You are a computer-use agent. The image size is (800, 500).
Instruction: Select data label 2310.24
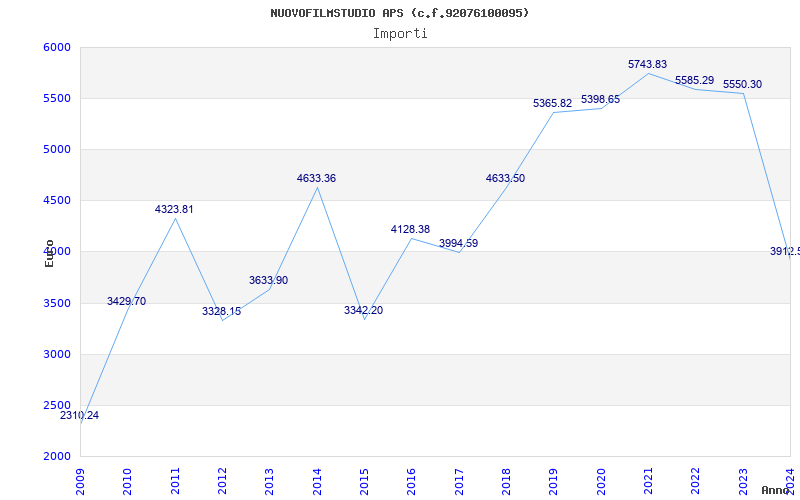click(80, 415)
